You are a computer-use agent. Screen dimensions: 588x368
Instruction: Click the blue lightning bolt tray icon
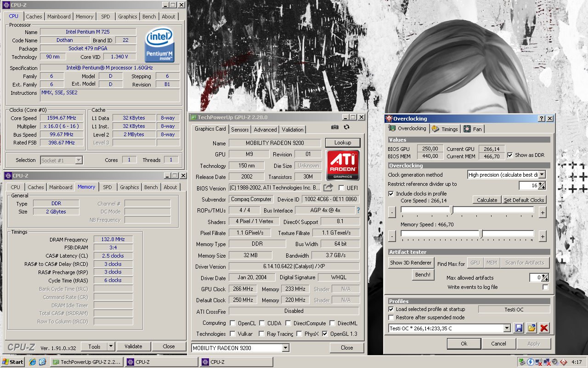(531, 362)
